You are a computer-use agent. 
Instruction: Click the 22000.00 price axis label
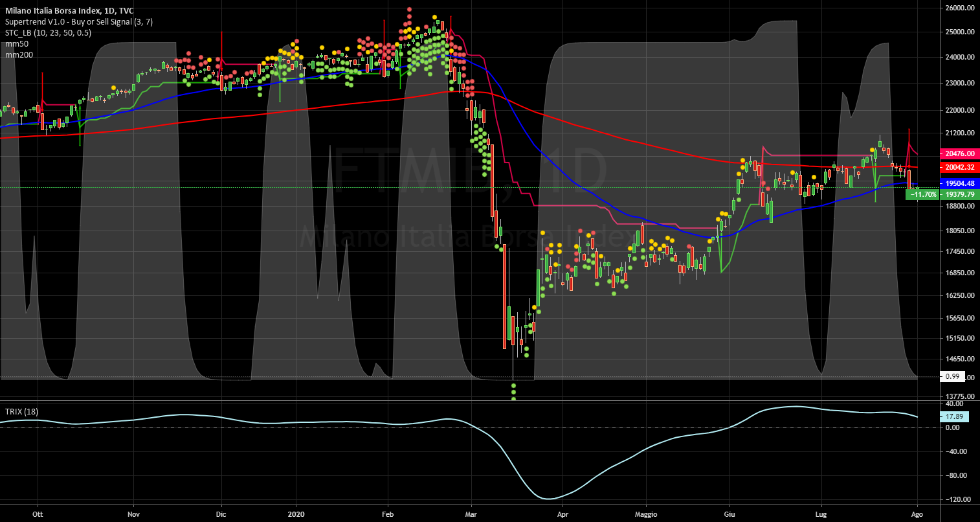point(959,110)
